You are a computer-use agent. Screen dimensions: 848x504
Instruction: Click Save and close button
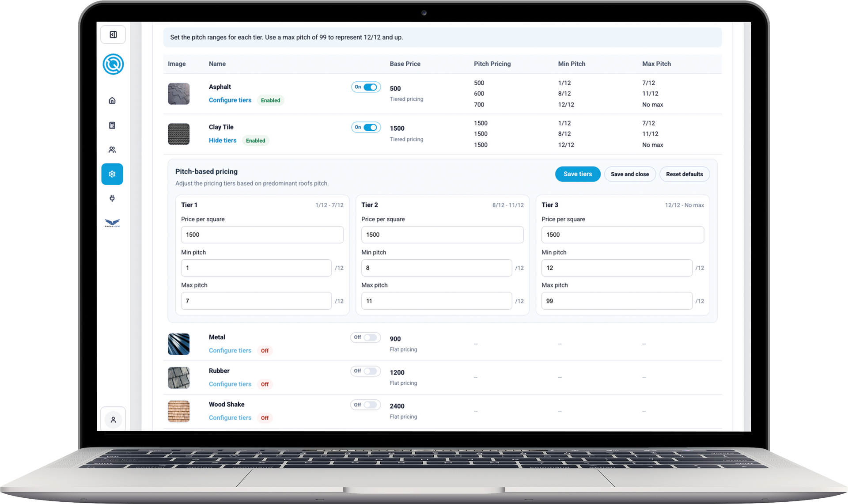tap(629, 174)
